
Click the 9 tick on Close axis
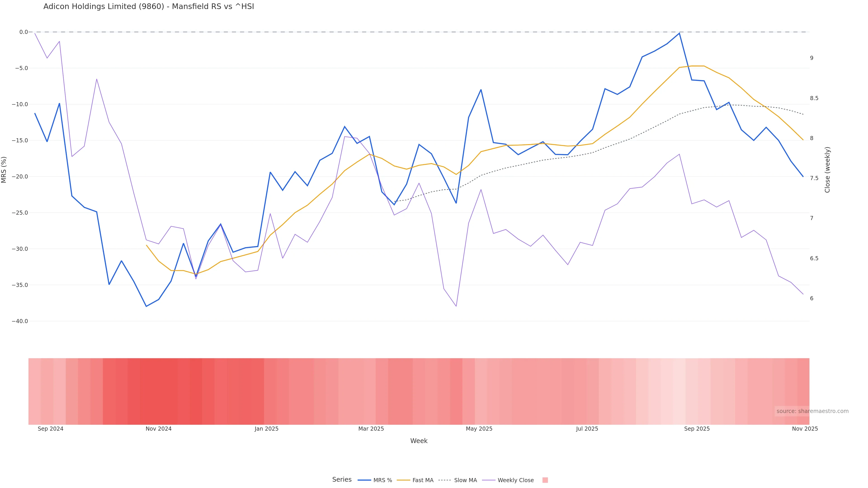[x=812, y=58]
